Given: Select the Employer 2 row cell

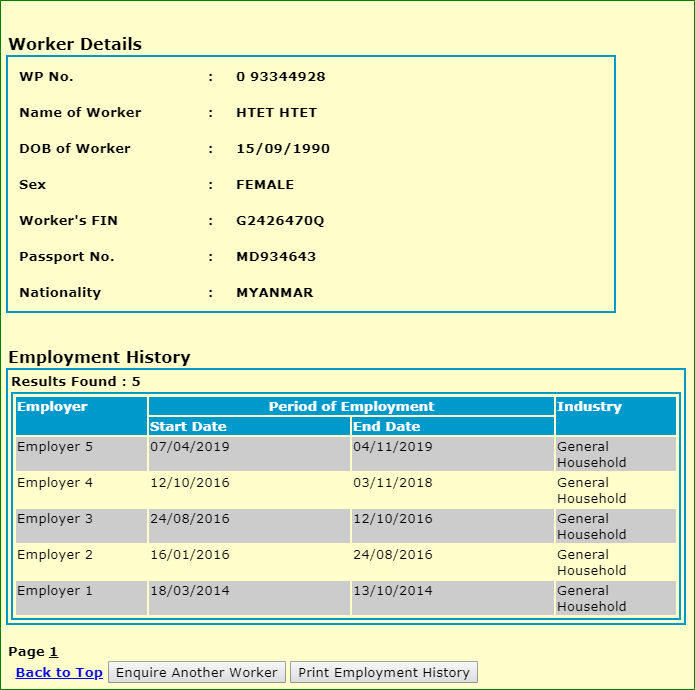Looking at the screenshot, I should coord(55,555).
